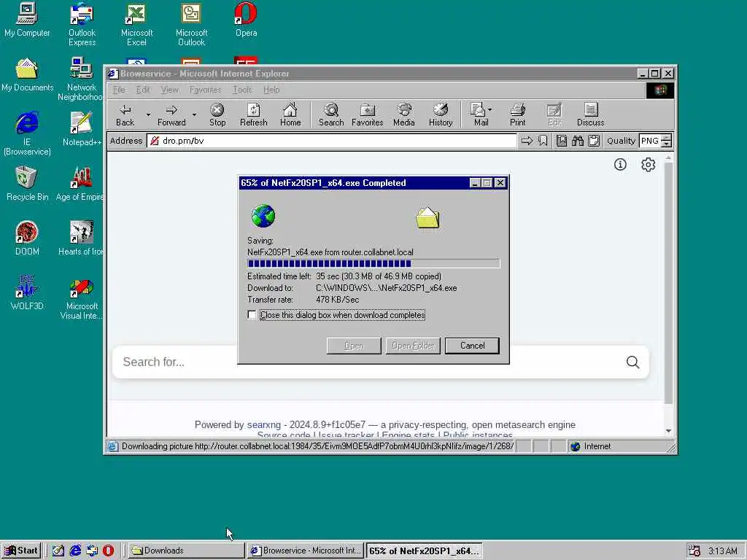747x560 pixels.
Task: Show the History pane
Action: click(x=441, y=114)
